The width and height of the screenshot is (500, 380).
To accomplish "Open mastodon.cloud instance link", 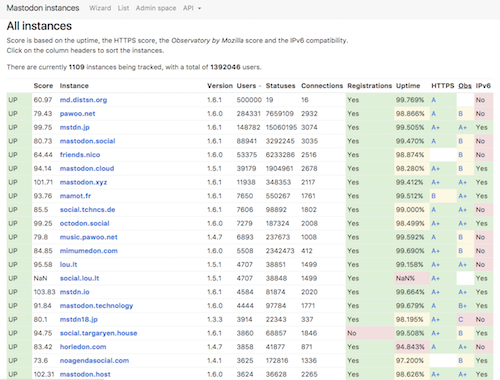I will click(87, 168).
